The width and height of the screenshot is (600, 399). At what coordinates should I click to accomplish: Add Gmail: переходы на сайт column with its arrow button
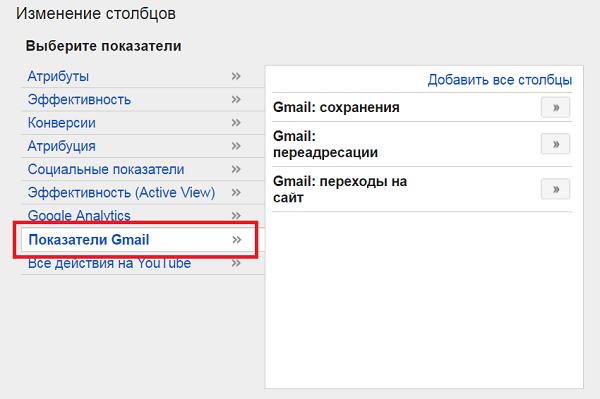coord(556,189)
